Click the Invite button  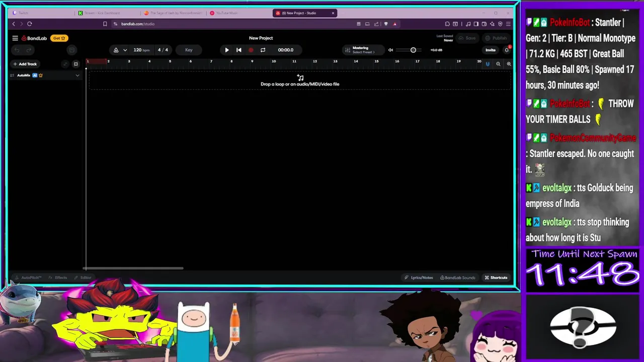coord(490,50)
